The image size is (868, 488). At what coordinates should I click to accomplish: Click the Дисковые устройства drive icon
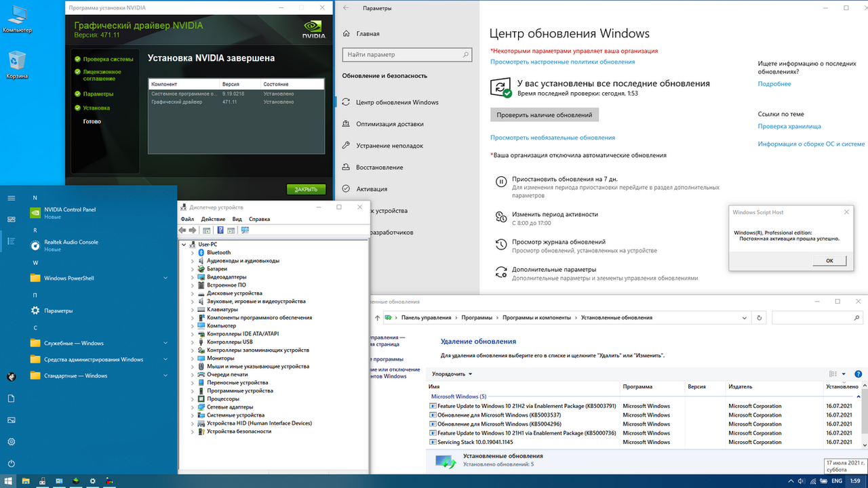(201, 293)
